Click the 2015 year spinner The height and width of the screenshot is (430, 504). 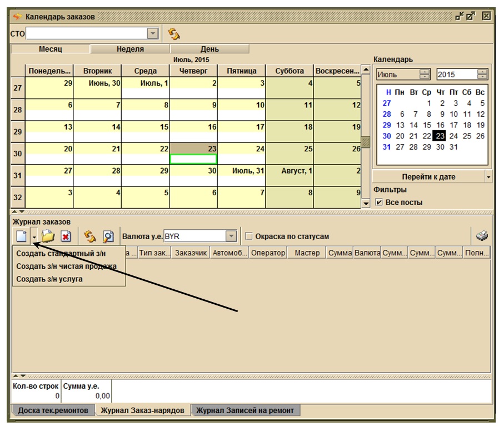[482, 75]
